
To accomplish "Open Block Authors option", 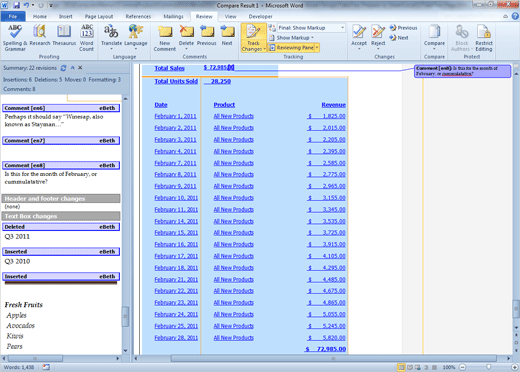I will point(462,38).
